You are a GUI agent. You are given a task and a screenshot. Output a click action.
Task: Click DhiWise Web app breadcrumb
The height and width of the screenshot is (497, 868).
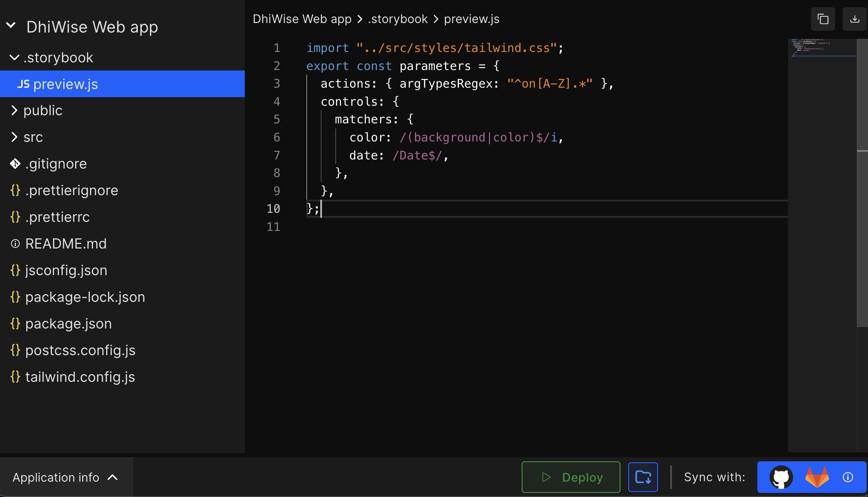point(302,19)
